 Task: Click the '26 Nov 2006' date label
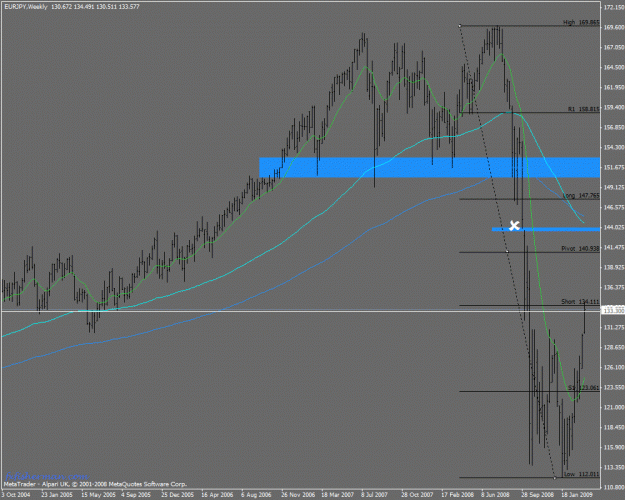click(298, 494)
